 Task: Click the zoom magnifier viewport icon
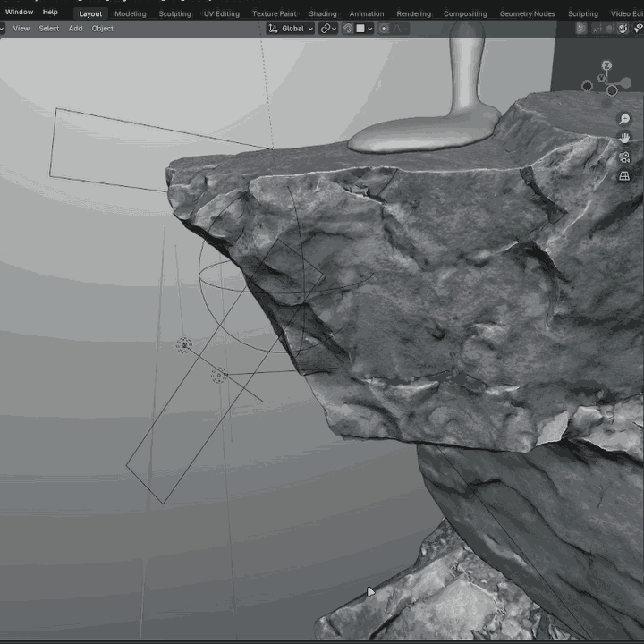[624, 119]
